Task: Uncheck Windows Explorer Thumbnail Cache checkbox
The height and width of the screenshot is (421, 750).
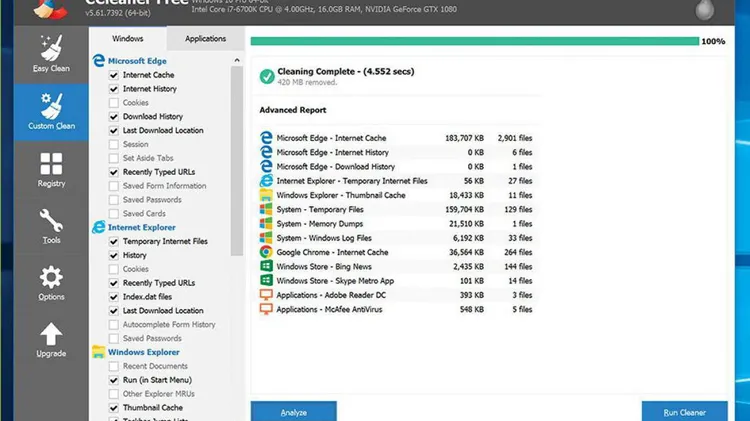Action: click(114, 408)
